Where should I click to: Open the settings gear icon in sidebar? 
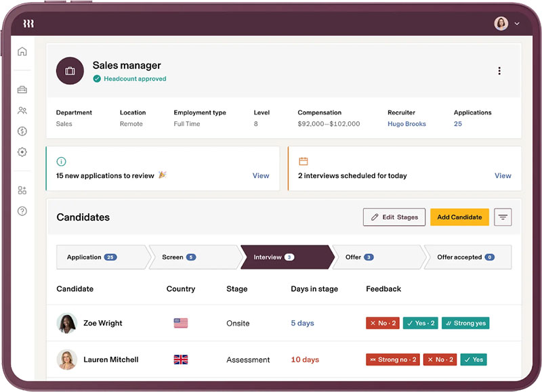tap(22, 152)
